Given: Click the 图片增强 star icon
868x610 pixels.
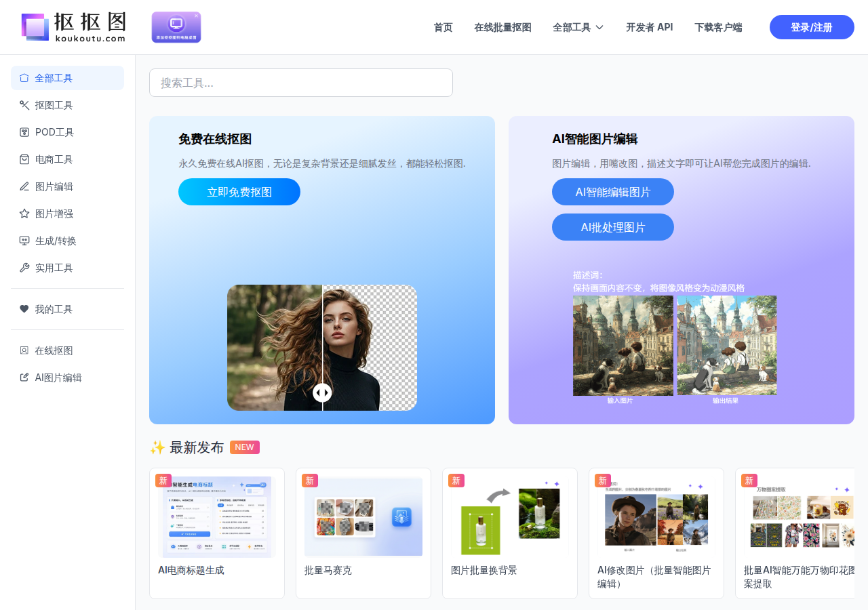Looking at the screenshot, I should [x=24, y=213].
